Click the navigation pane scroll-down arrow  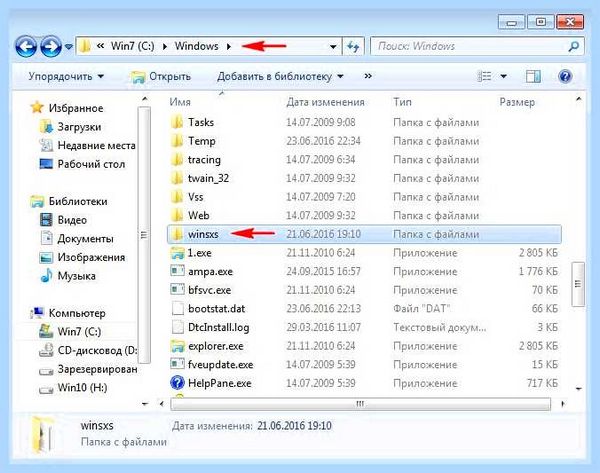[144, 403]
